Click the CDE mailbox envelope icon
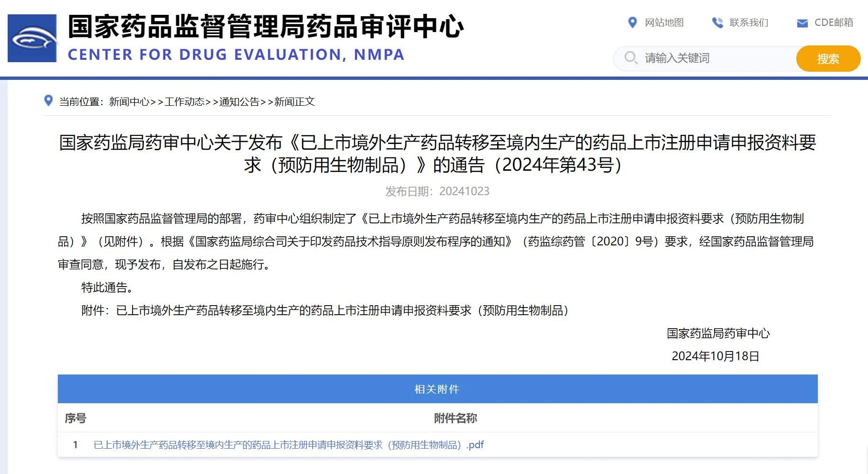The height and width of the screenshot is (474, 868). click(x=803, y=23)
